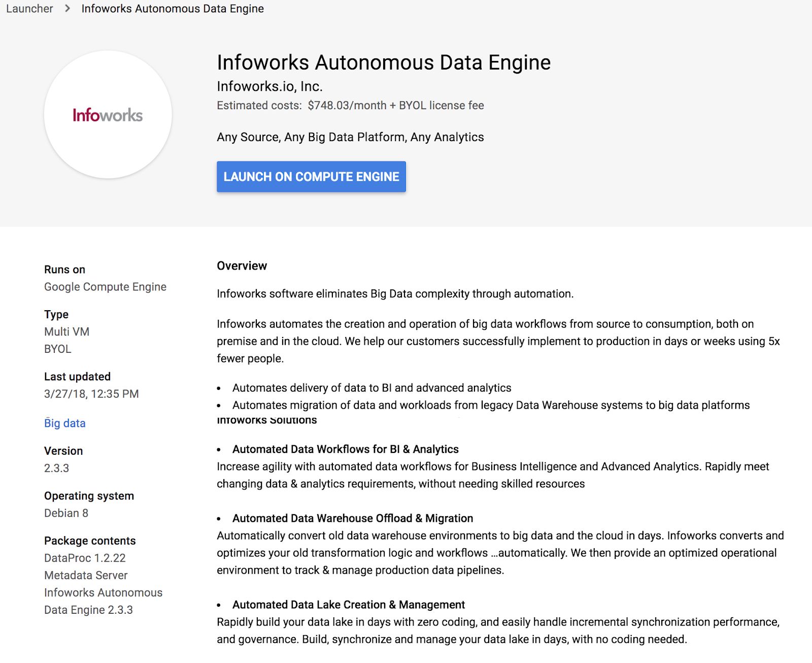This screenshot has height=663, width=812.
Task: Click the BYOL type value
Action: coord(58,349)
